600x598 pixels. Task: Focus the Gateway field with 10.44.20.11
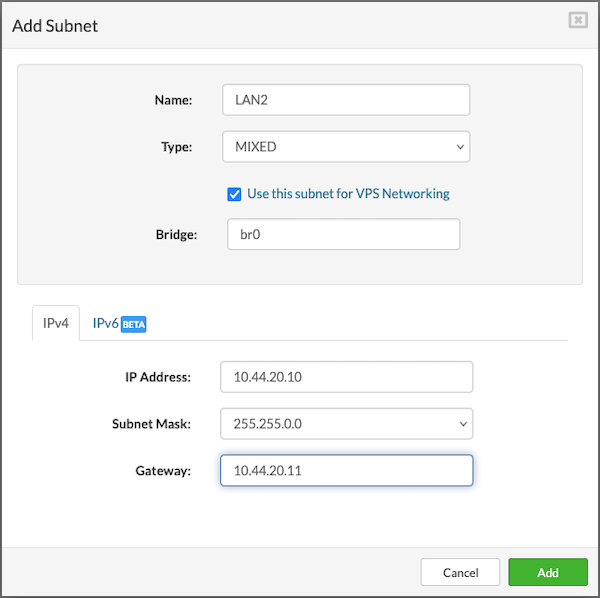345,471
